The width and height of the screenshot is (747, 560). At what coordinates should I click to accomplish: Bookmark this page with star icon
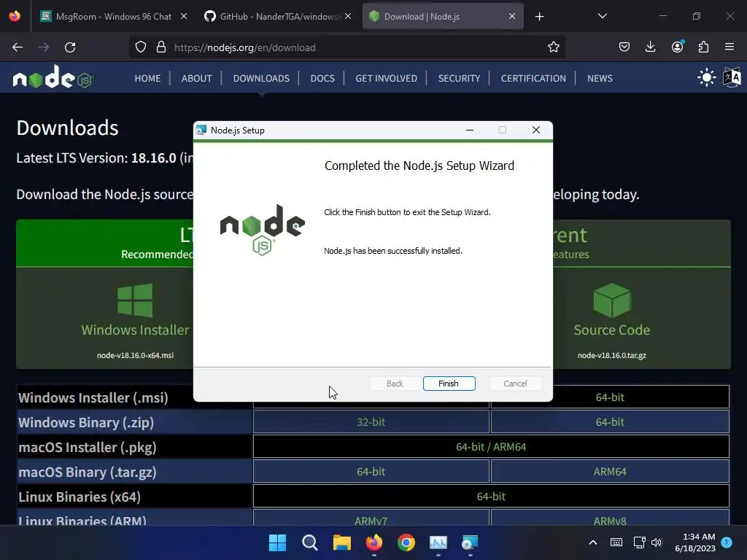click(x=553, y=47)
